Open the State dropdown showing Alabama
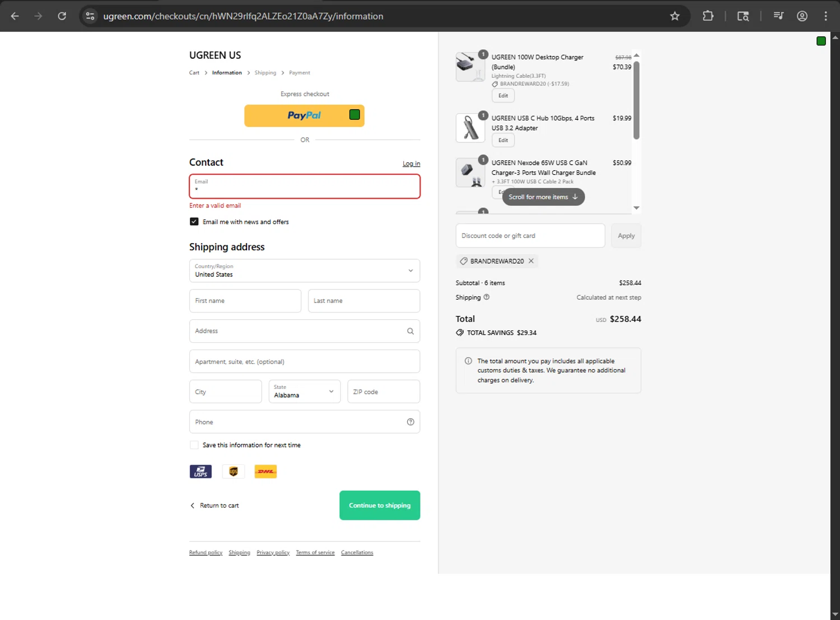The width and height of the screenshot is (840, 620). [304, 391]
